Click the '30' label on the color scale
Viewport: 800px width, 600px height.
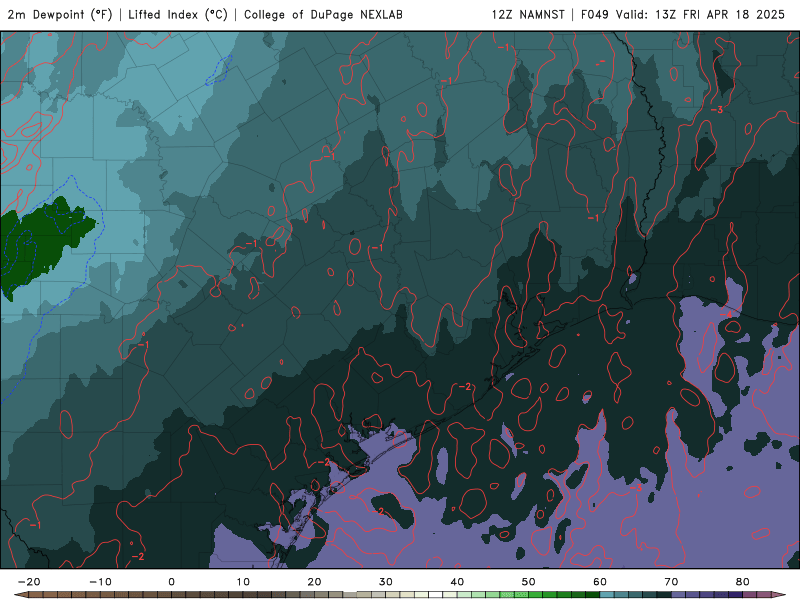coord(386,582)
